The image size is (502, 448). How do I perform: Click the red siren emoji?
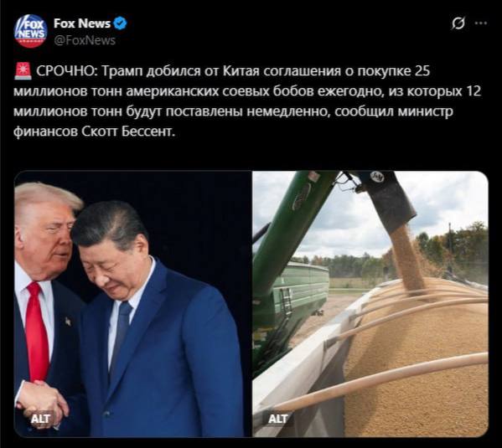coord(23,70)
